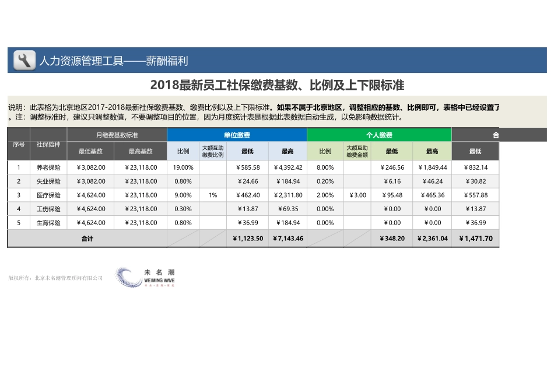
Task: Click the 1% medical insurance mutual aid cell
Action: click(213, 195)
